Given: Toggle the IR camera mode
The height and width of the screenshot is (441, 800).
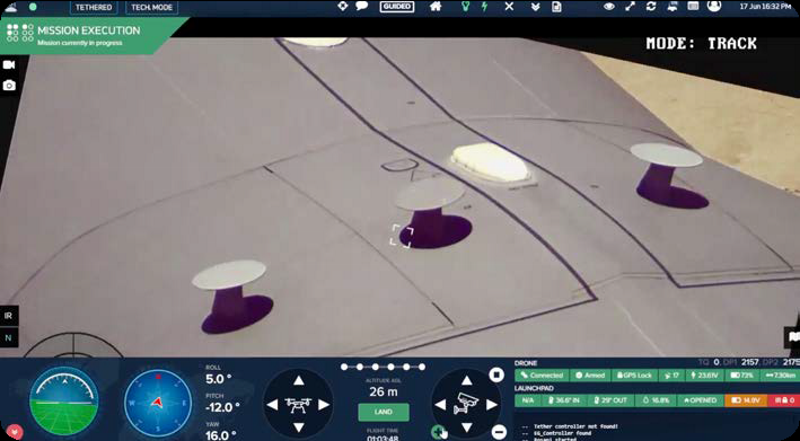Looking at the screenshot, I should [x=9, y=314].
